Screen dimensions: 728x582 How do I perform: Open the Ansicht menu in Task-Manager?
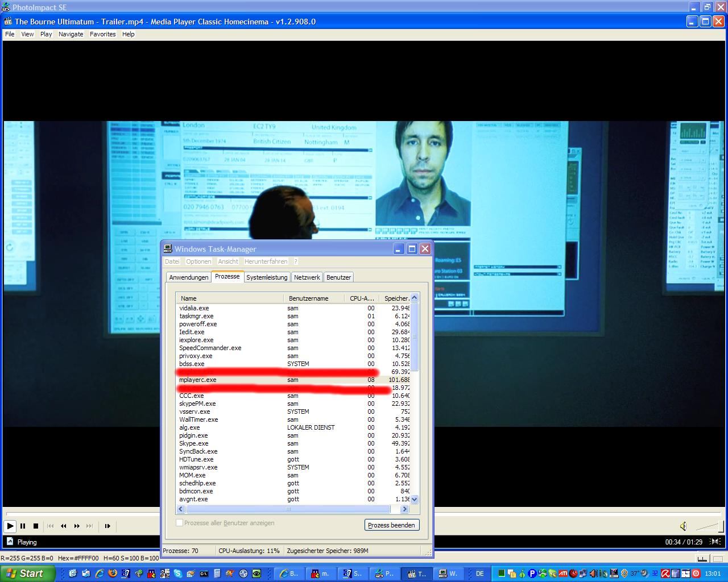click(228, 261)
